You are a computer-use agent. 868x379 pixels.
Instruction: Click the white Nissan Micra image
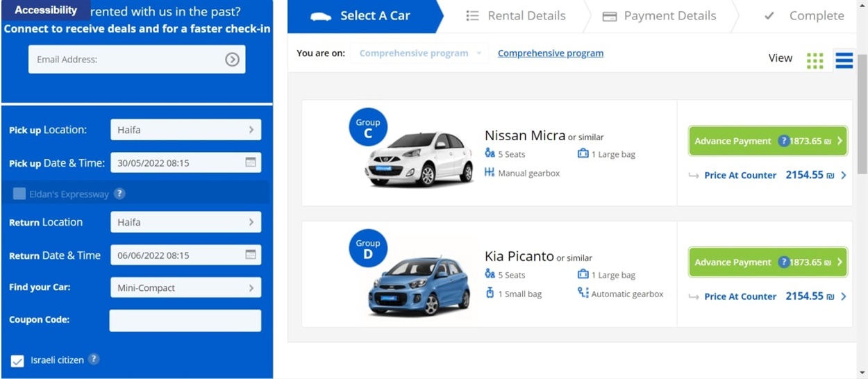419,160
